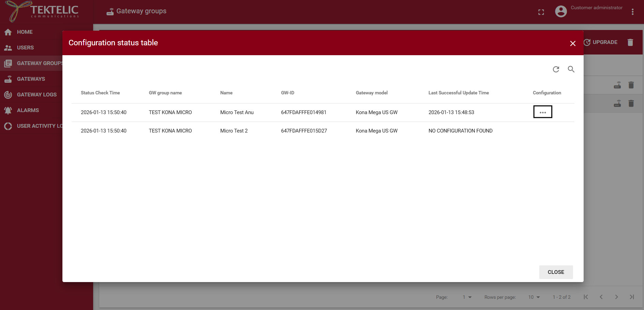Navigate to GATEWAYS in the sidebar
644x310 pixels.
(x=8, y=79)
